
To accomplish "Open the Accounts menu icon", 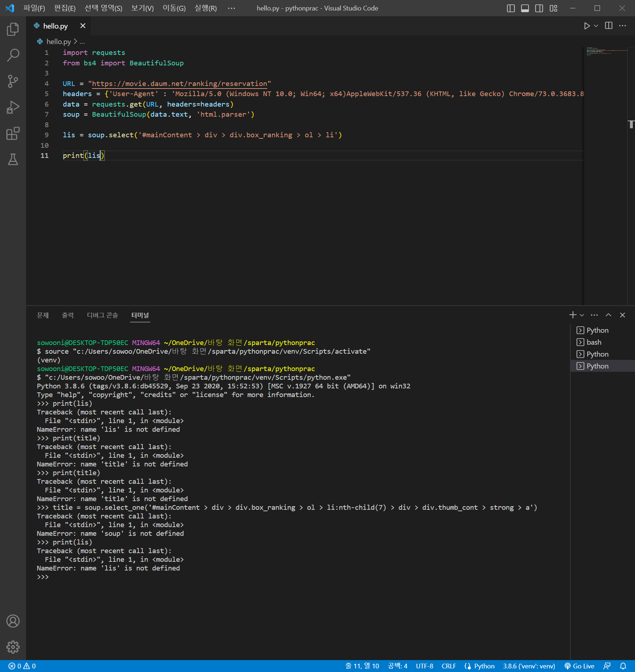I will pyautogui.click(x=13, y=621).
